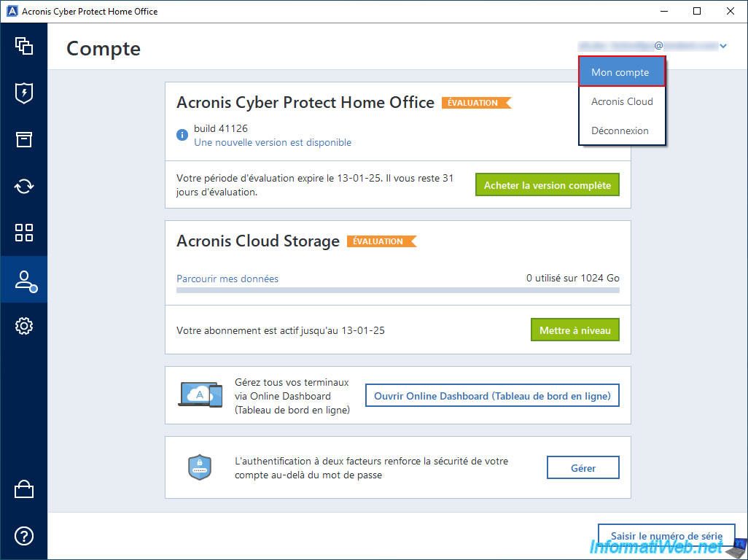Viewport: 748px width, 560px height.
Task: Click the 'Mettre à niveau' button
Action: coord(574,330)
